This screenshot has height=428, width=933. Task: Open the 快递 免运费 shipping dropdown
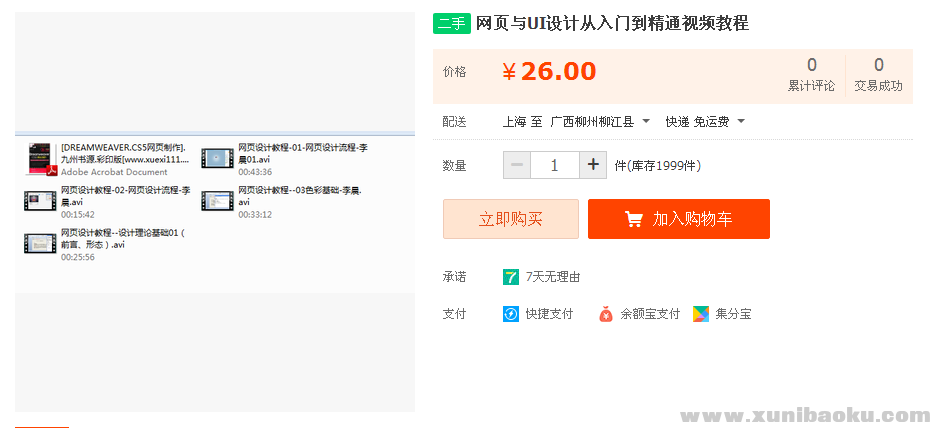(741, 122)
